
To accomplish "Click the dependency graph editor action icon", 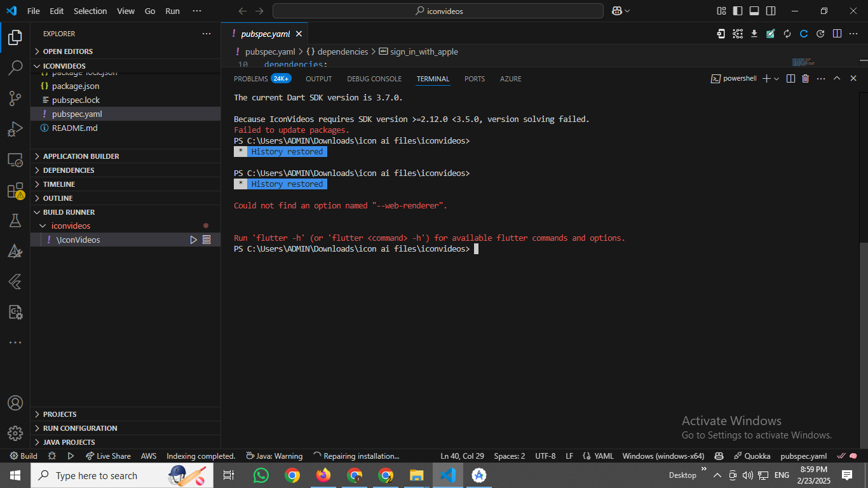I will coord(738,34).
